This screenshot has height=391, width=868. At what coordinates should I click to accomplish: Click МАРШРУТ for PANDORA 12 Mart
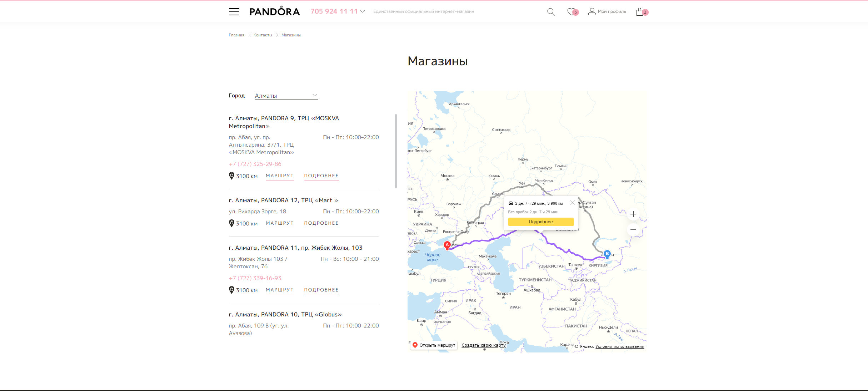coord(280,223)
